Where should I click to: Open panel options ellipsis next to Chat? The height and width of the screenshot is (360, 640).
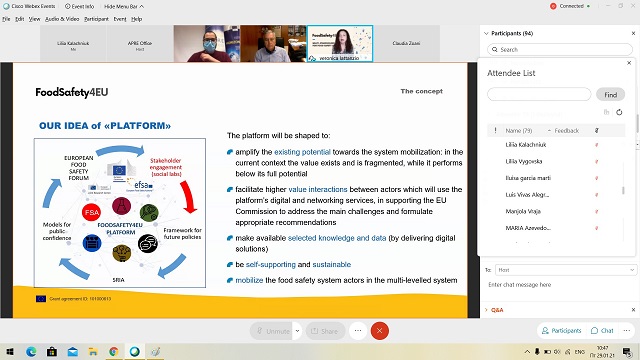coord(627,331)
